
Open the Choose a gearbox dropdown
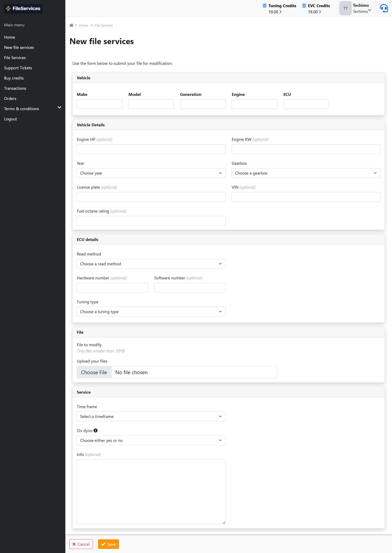[306, 173]
